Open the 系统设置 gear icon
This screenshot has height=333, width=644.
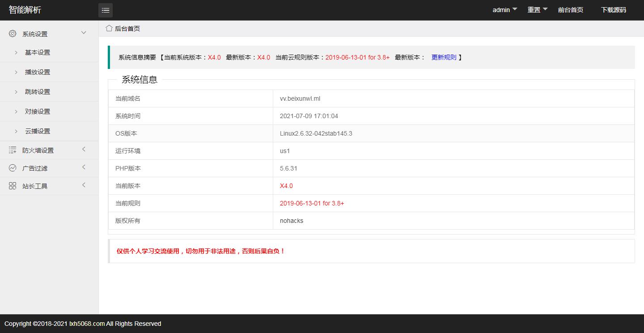coord(12,33)
